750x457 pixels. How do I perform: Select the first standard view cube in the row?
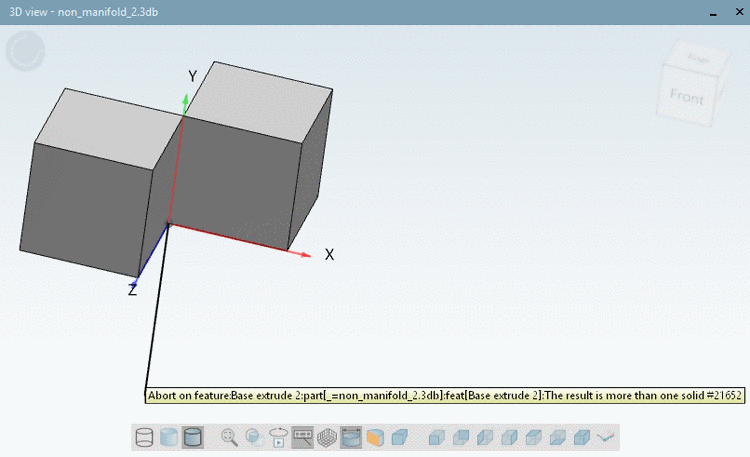pyautogui.click(x=436, y=437)
